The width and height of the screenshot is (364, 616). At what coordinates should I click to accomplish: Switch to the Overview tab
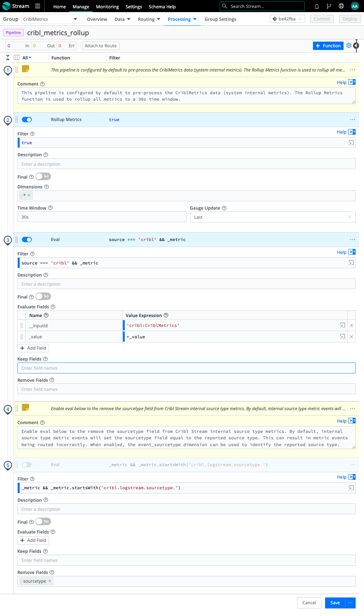[97, 19]
